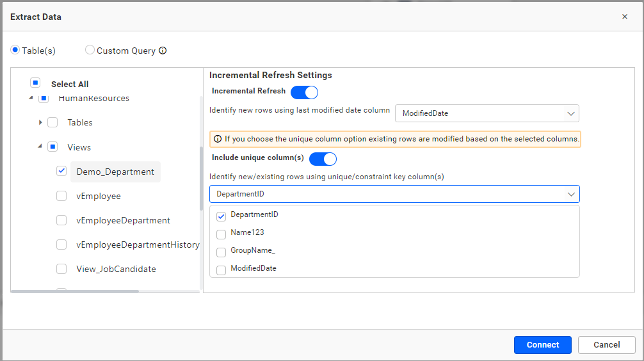Select the Table(s) radio button
644x361 pixels.
click(15, 50)
